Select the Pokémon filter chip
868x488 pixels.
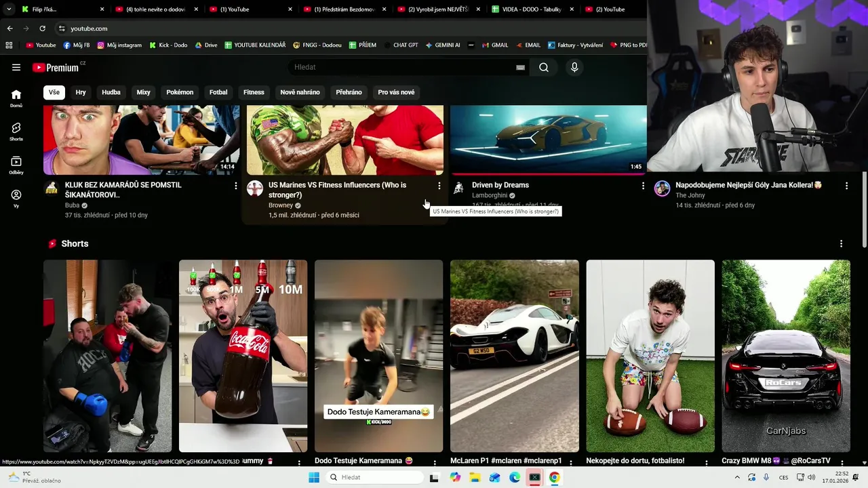[x=180, y=92]
